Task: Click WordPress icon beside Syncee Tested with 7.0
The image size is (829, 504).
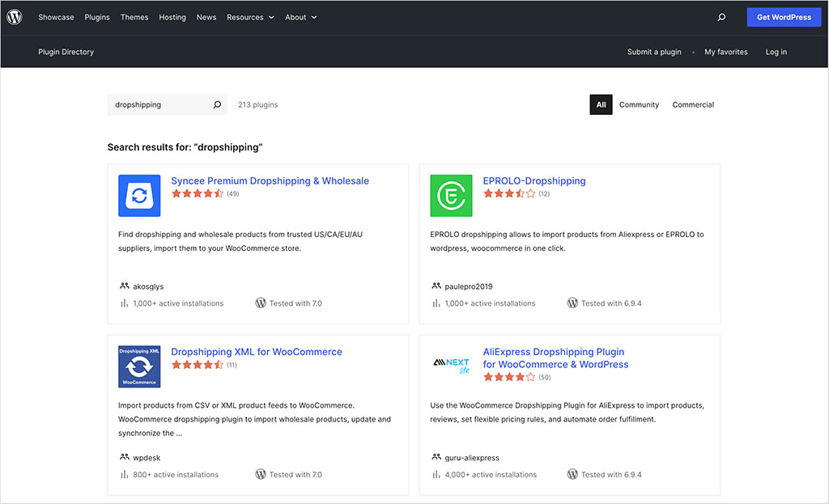Action: 261,303
